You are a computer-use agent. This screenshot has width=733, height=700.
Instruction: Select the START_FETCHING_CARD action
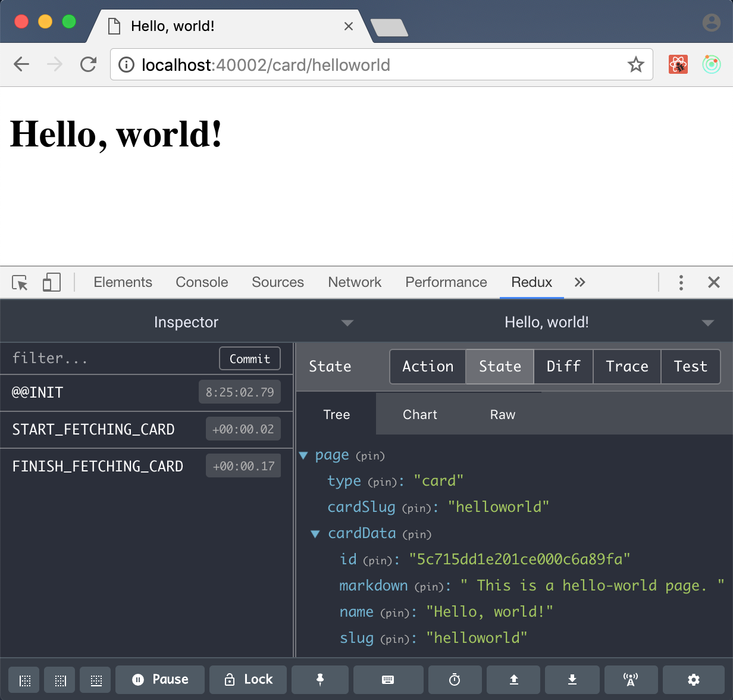coord(146,429)
